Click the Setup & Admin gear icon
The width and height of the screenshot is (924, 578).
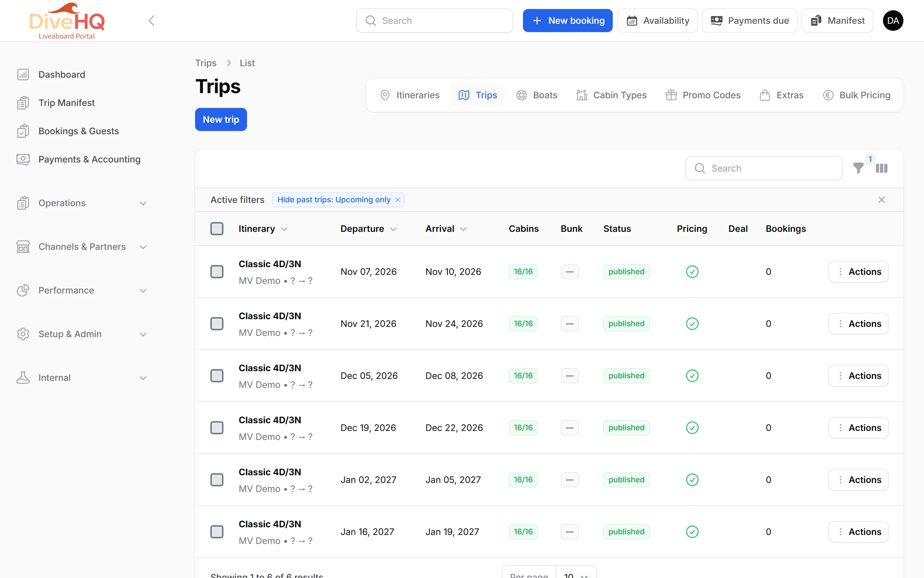pos(23,334)
